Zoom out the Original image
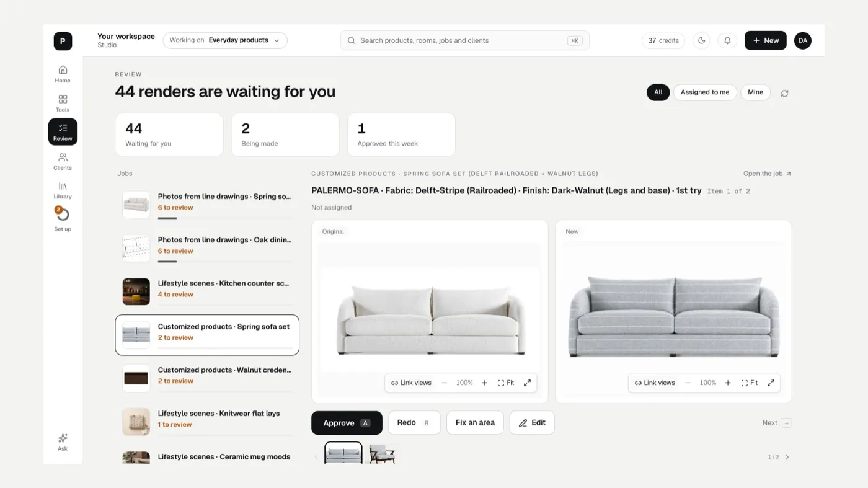This screenshot has width=868, height=488. click(445, 383)
